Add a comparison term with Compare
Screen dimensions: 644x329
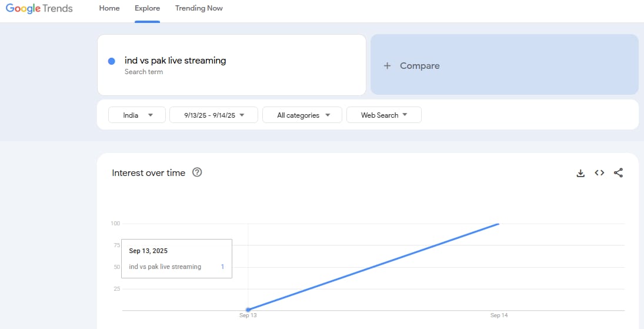coord(505,65)
